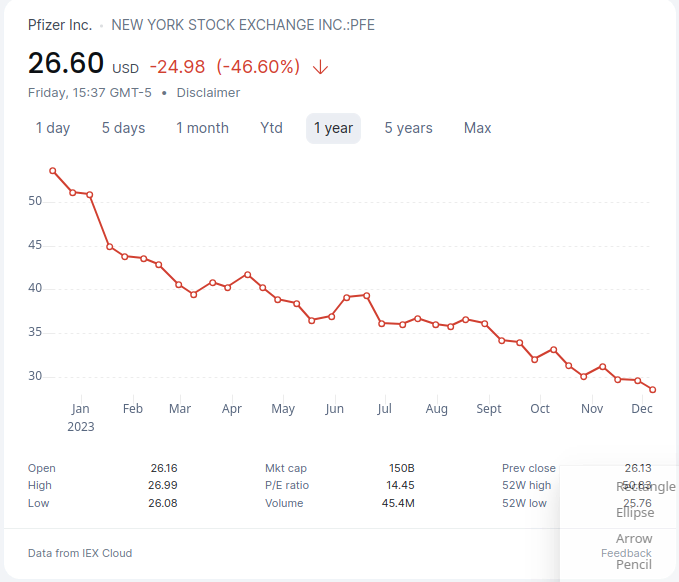Screen dimensions: 679x582
Task: Click the Pfizer Inc. company name
Action: pyautogui.click(x=60, y=25)
